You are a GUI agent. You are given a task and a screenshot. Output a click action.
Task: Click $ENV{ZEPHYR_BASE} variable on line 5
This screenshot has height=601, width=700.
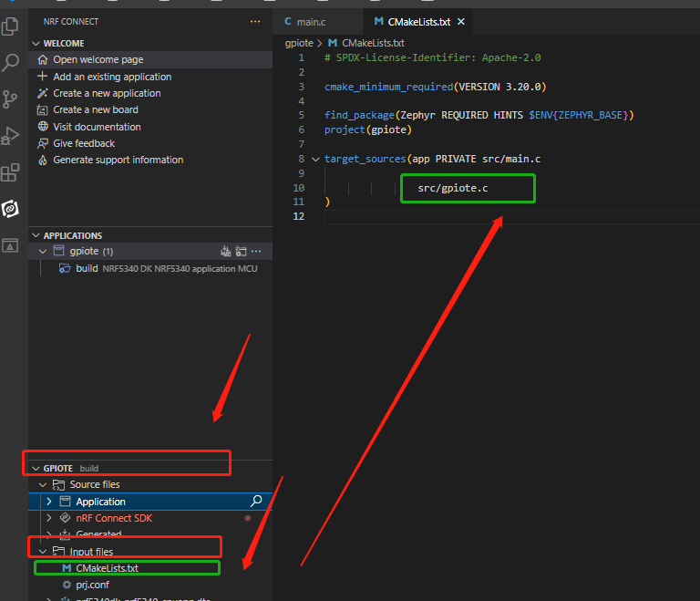pos(579,115)
